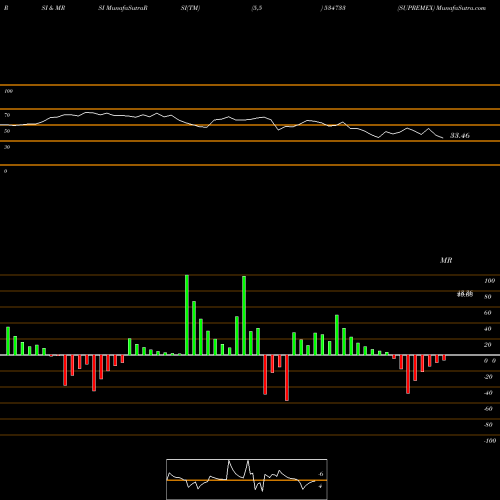Click the 4 label in mini chart
This screenshot has height=500, width=500.
(x=320, y=486)
